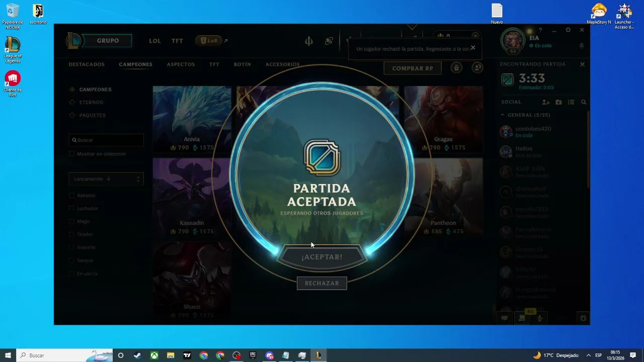Image resolution: width=644 pixels, height=362 pixels.
Task: Cancel the Encontrando Partida queue
Action: pos(582,64)
